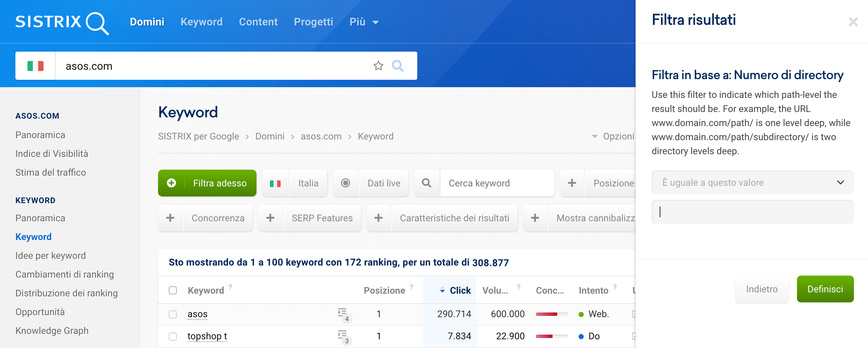Click the green Definisci button
This screenshot has width=868, height=348.
pyautogui.click(x=825, y=289)
